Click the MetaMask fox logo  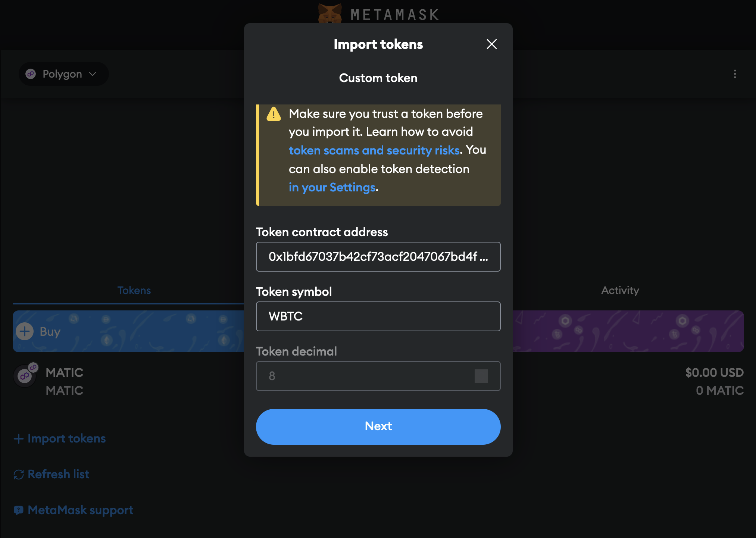329,13
